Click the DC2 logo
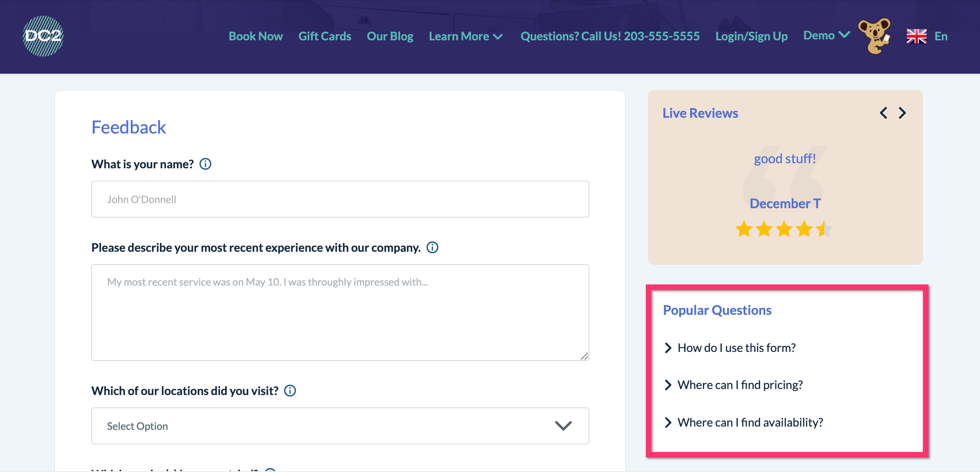Viewport: 980px width, 472px height. (43, 36)
